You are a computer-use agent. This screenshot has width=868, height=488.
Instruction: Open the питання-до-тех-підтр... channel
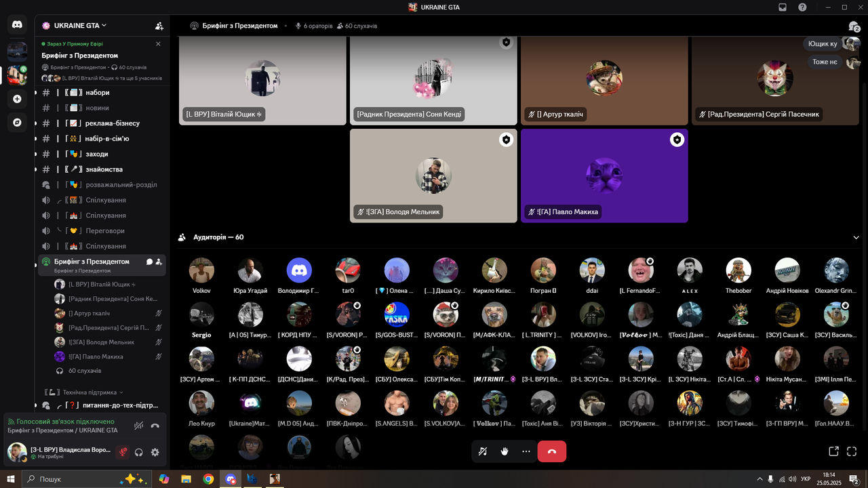100,405
